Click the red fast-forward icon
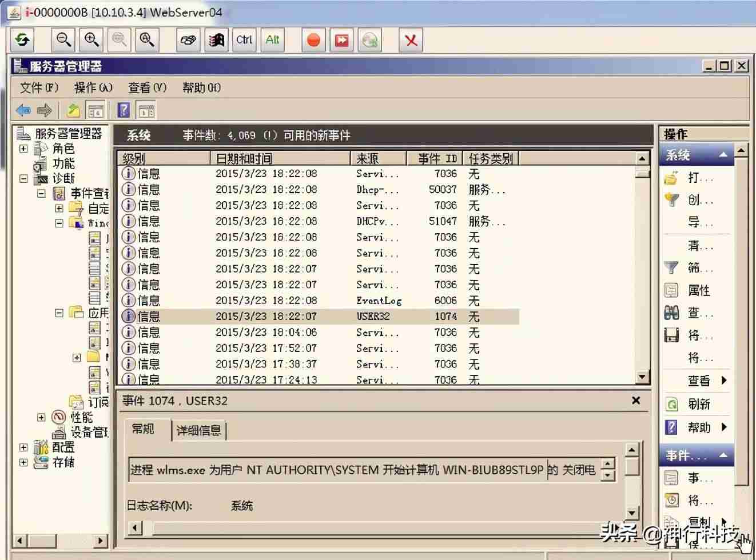The width and height of the screenshot is (756, 560). point(341,40)
